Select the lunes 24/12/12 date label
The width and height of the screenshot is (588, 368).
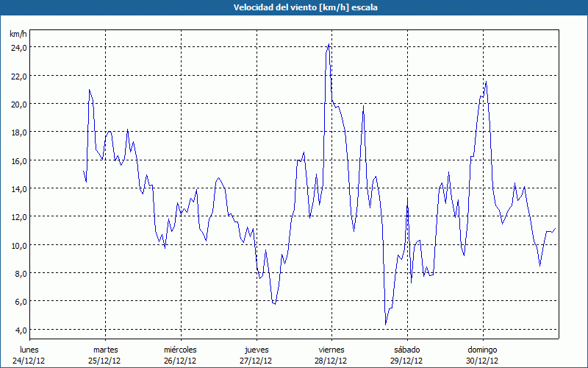click(30, 355)
